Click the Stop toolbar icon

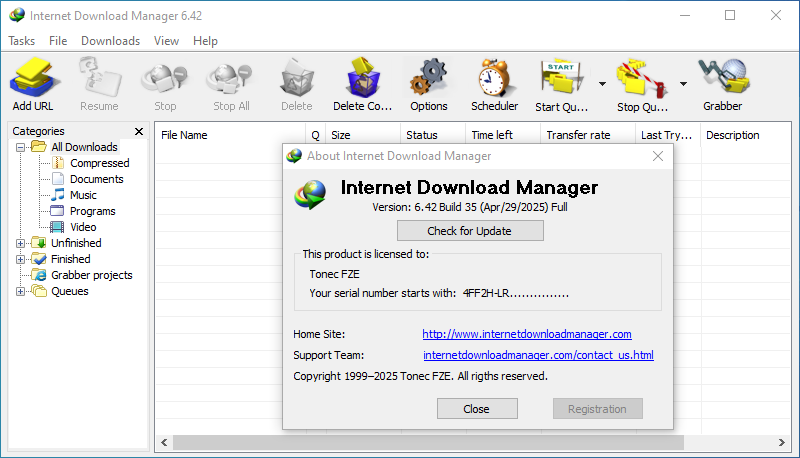(165, 79)
